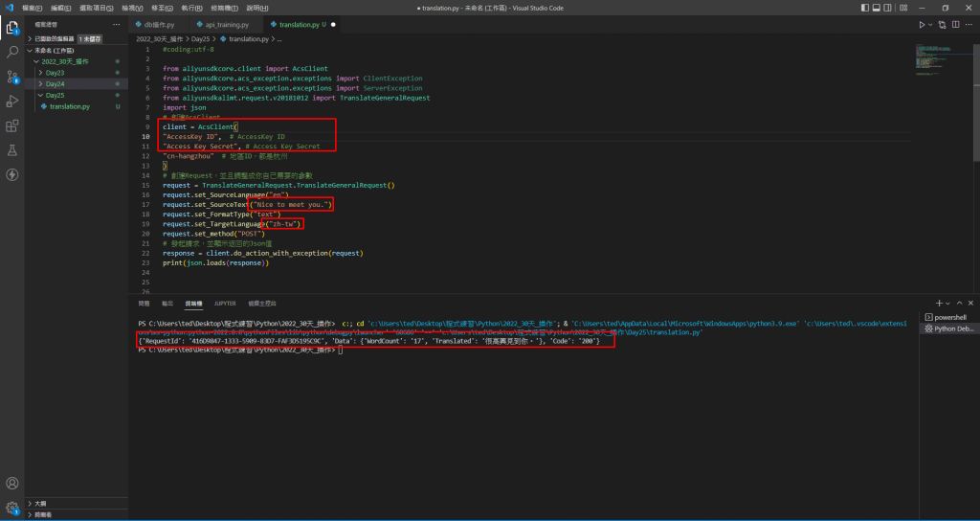Open the 檔案(F) menu
Screen dimensions: 980x521
[x=32, y=8]
